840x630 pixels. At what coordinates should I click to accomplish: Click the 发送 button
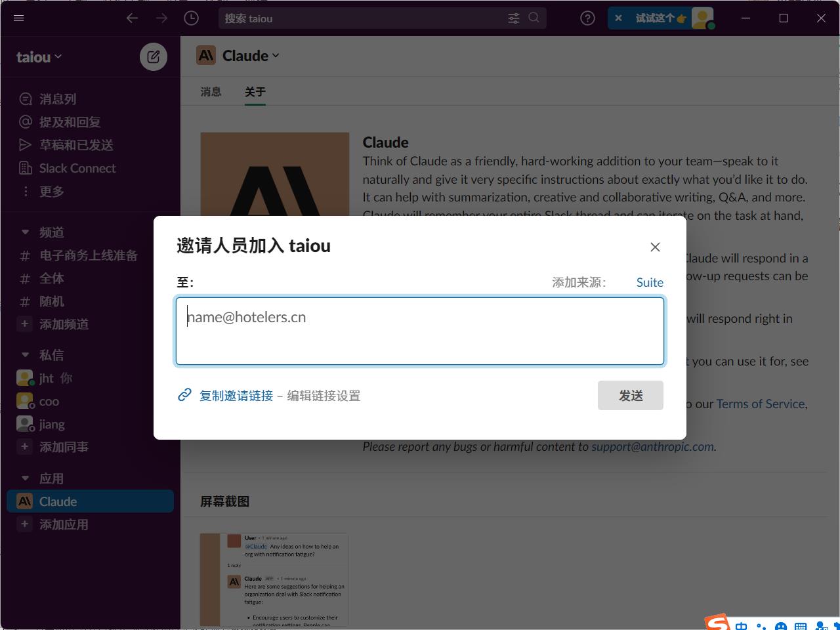coord(631,395)
